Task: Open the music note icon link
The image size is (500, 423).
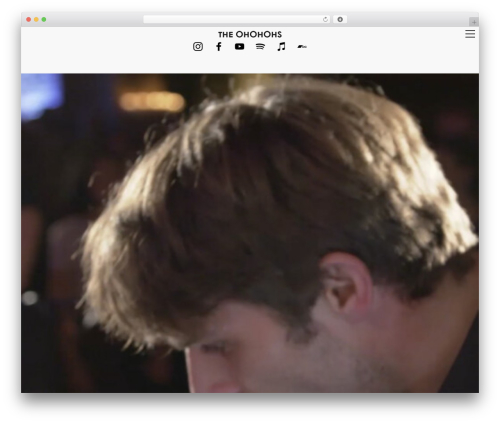Action: tap(281, 46)
